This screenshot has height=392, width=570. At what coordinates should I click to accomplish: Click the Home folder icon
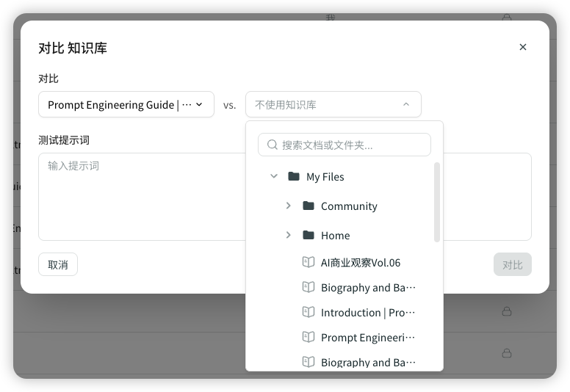(x=309, y=235)
